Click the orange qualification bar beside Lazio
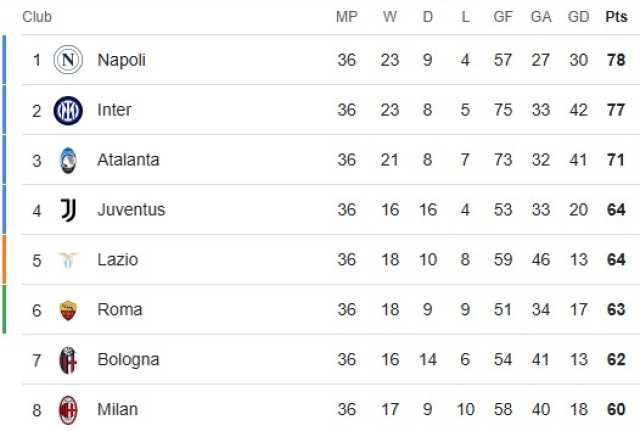640x431 pixels. pyautogui.click(x=4, y=260)
